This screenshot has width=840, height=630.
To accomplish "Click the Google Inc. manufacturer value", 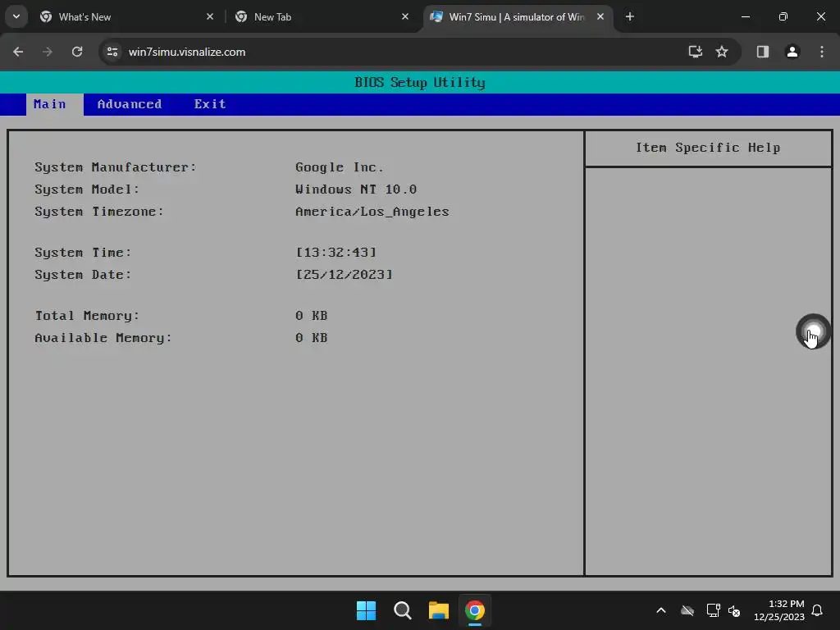I will pyautogui.click(x=340, y=167).
